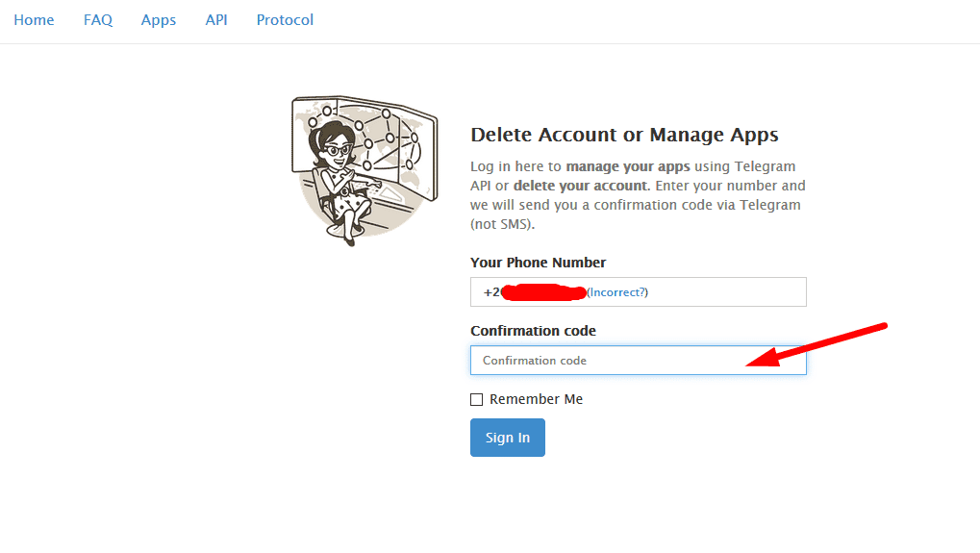Click the Confirmation code field label
The height and width of the screenshot is (553, 980).
click(533, 331)
